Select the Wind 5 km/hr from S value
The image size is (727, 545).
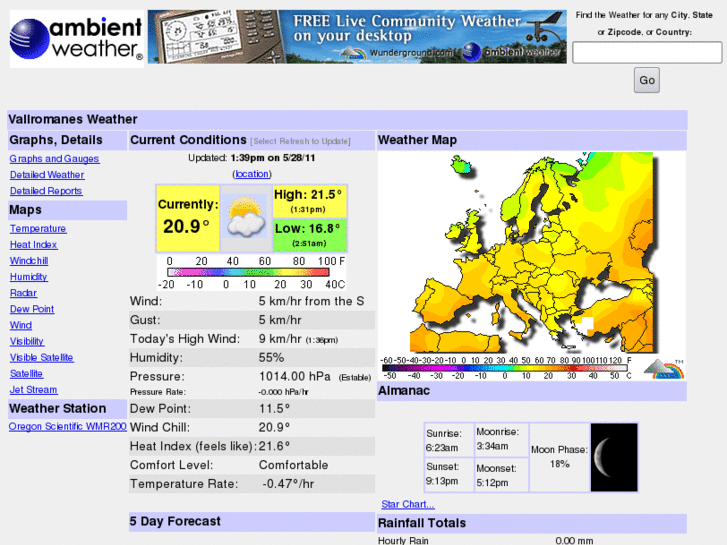(x=311, y=301)
